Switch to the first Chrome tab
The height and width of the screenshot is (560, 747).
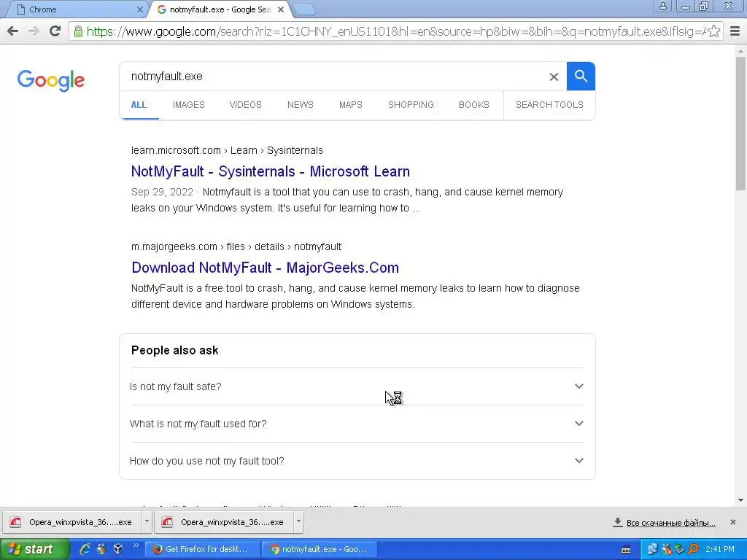[76, 9]
